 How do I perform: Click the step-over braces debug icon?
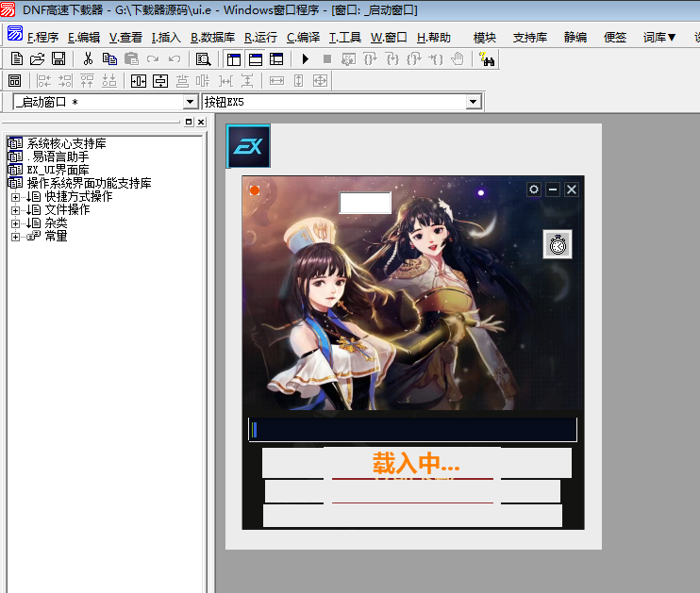pos(370,58)
